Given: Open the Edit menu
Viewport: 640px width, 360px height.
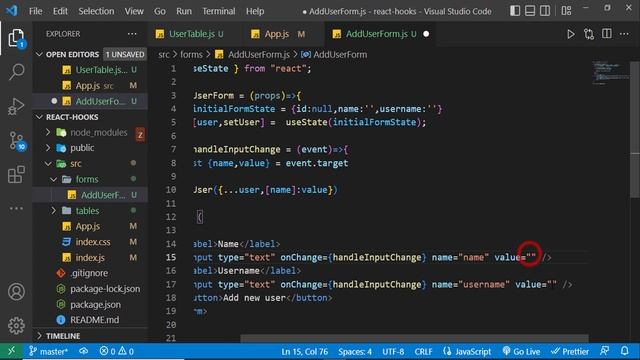Looking at the screenshot, I should pos(60,11).
